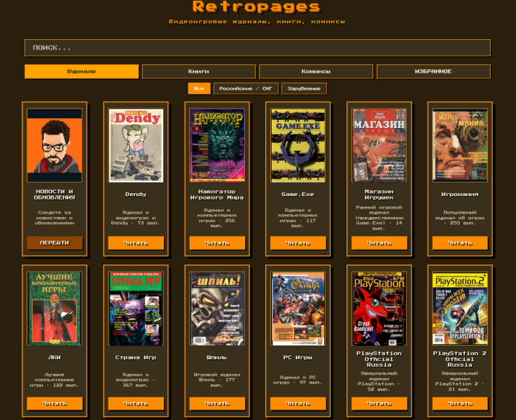Click the ПЕРЕЙТИ button for news

(55, 243)
